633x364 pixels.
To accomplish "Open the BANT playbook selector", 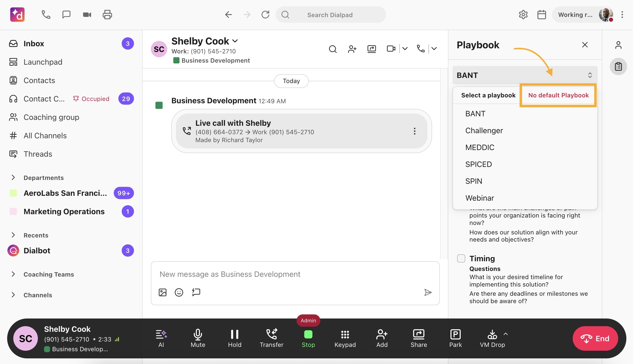I will point(525,75).
